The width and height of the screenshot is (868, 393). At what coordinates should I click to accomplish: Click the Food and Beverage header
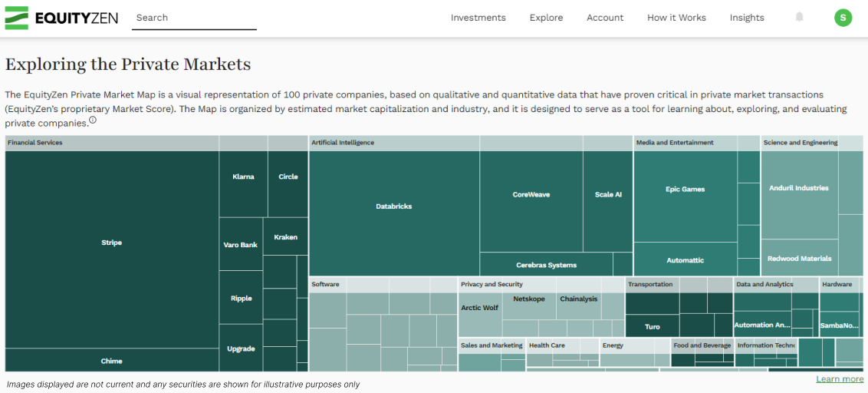click(x=702, y=345)
